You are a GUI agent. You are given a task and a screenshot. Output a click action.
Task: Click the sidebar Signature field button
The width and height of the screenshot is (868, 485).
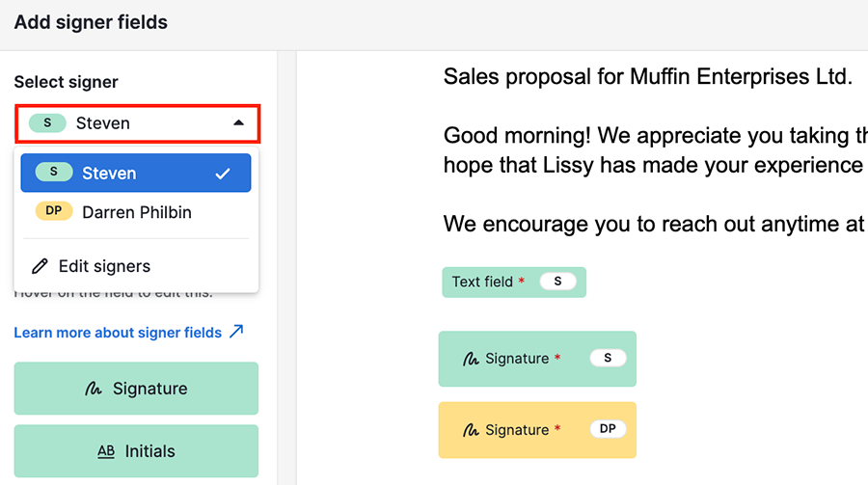(x=136, y=389)
